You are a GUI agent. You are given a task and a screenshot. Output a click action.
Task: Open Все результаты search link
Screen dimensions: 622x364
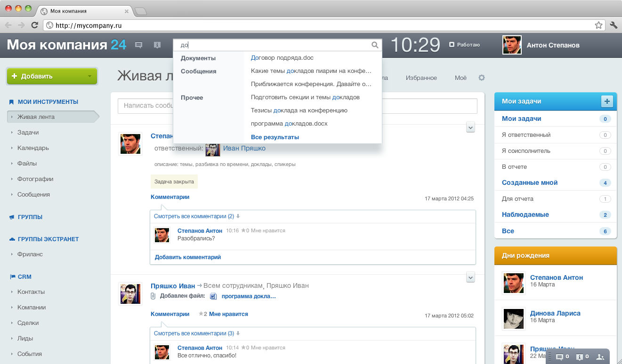(x=275, y=137)
